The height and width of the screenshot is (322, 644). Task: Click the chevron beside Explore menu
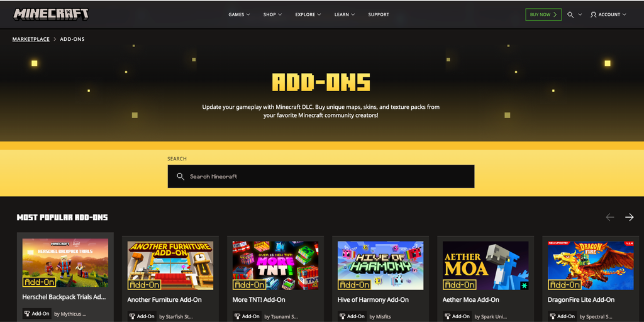point(319,14)
